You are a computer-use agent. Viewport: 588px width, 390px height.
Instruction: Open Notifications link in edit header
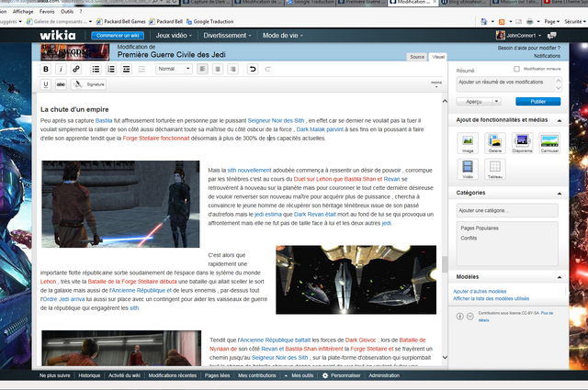click(x=547, y=56)
